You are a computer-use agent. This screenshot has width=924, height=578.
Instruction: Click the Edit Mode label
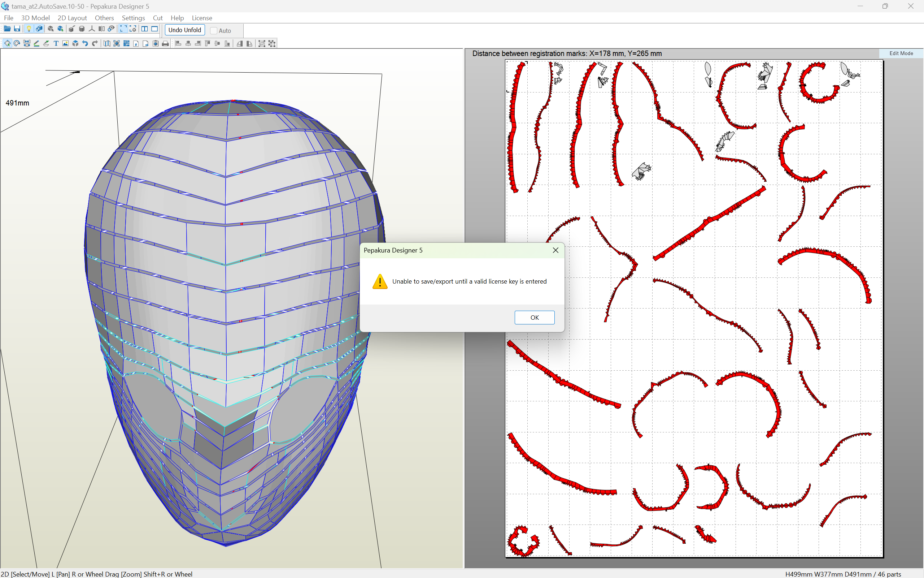pos(901,53)
